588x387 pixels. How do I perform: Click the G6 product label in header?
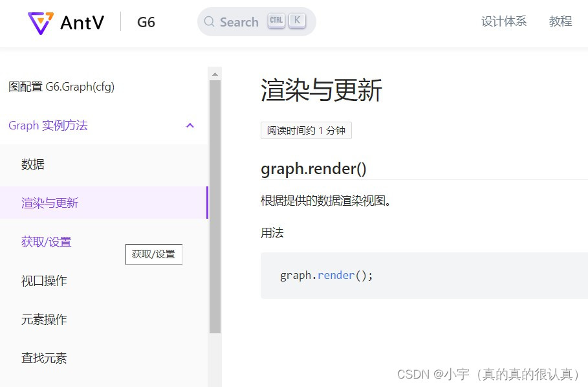coord(146,21)
